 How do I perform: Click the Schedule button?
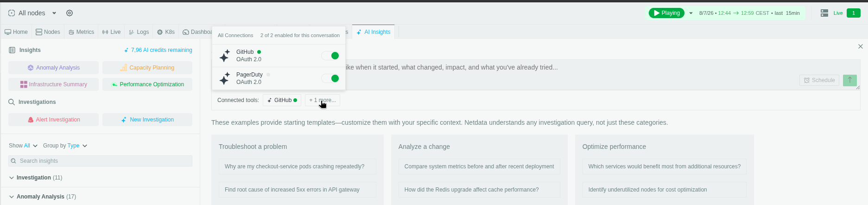tap(819, 80)
